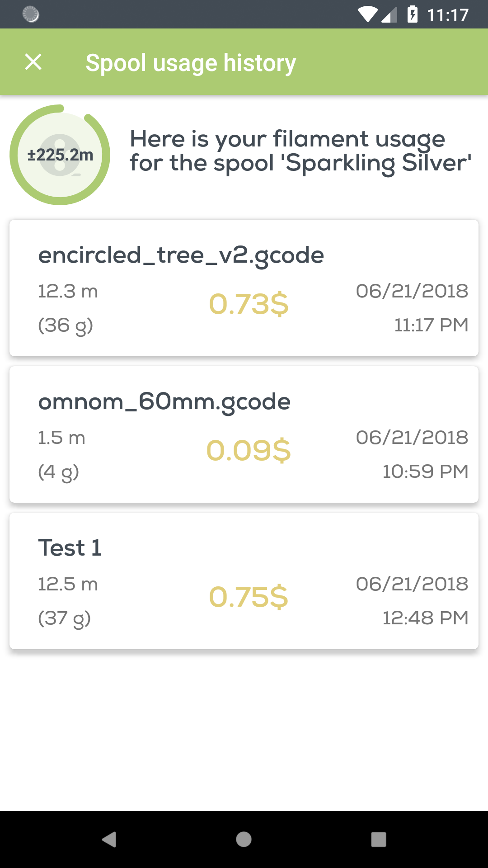Viewport: 488px width, 868px height.
Task: Tap the 12.5 m filament length
Action: (68, 584)
